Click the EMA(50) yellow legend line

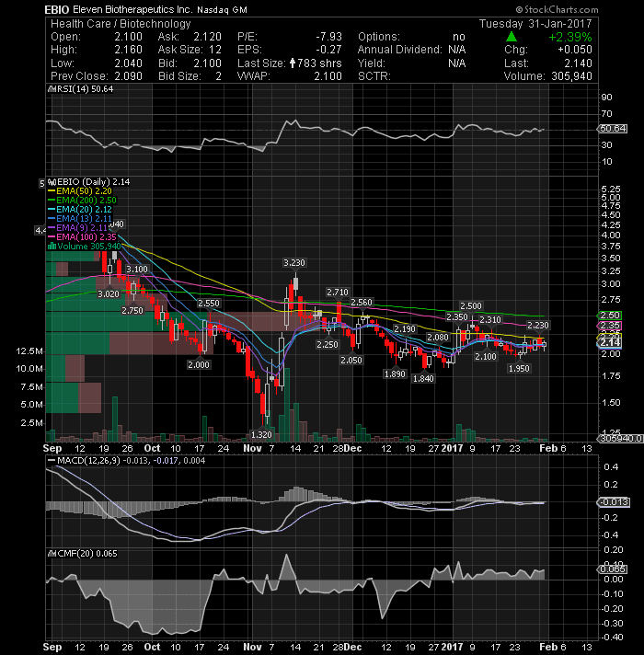[52, 191]
